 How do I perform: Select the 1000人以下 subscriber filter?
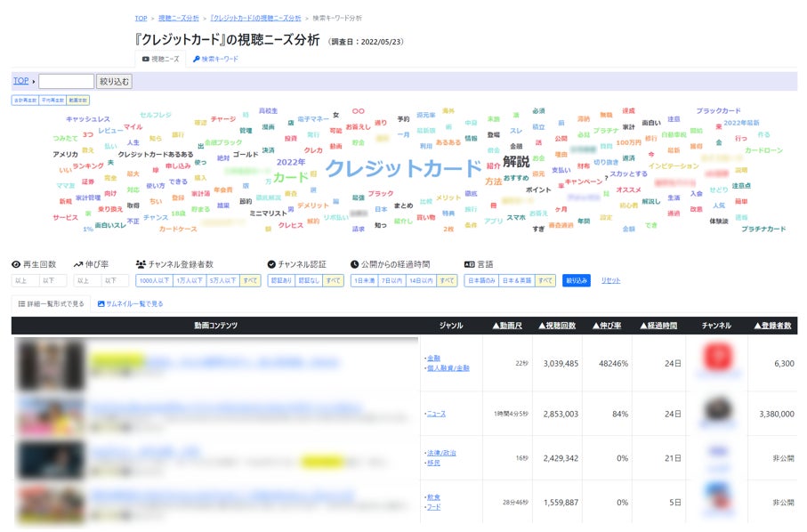(x=154, y=280)
